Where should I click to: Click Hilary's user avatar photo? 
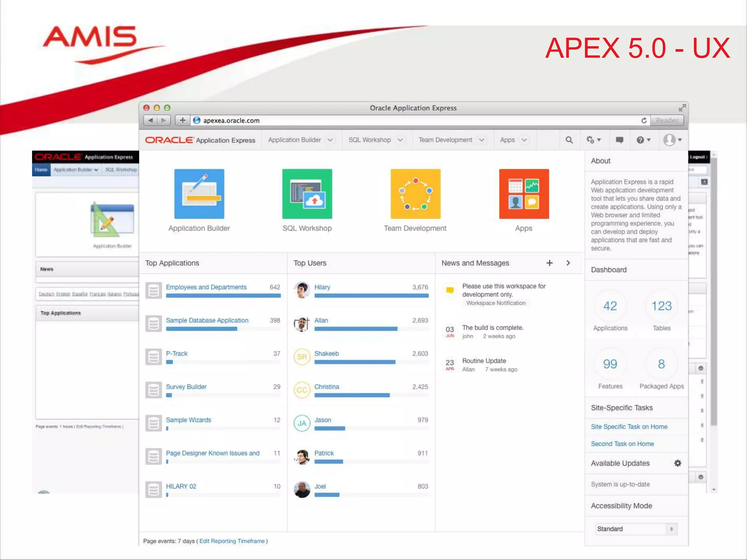(x=302, y=290)
